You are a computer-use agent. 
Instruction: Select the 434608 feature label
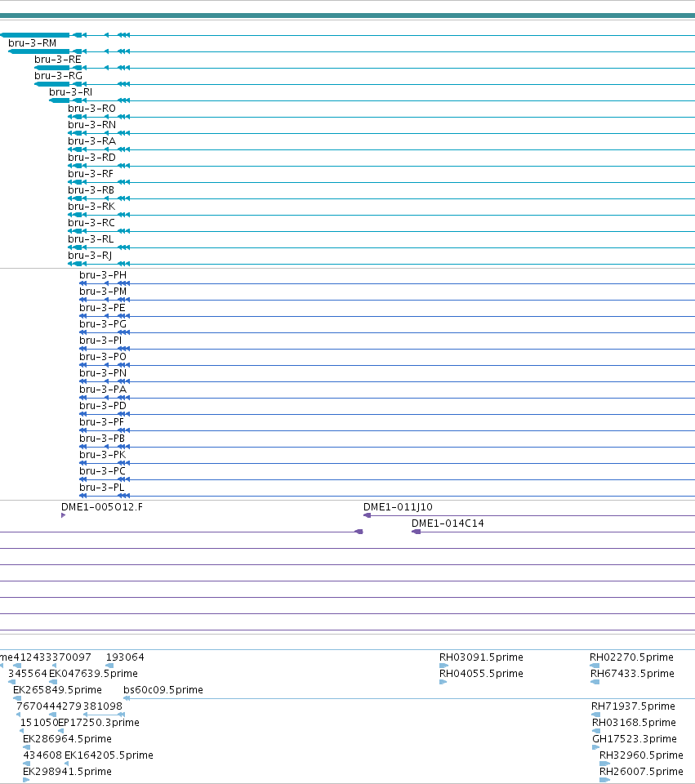click(x=42, y=755)
